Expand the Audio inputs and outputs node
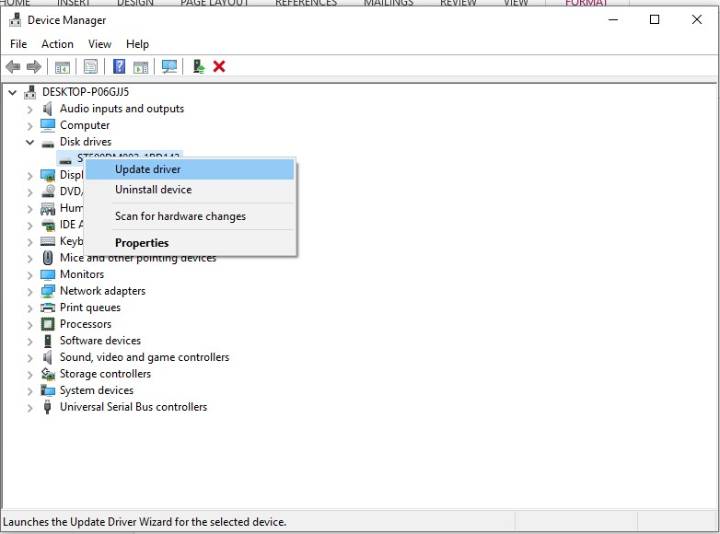This screenshot has height=534, width=720. (x=30, y=109)
